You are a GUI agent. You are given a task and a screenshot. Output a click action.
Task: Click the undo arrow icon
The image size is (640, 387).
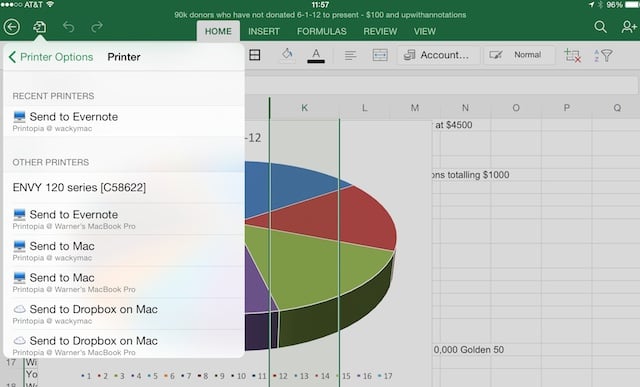[x=68, y=27]
